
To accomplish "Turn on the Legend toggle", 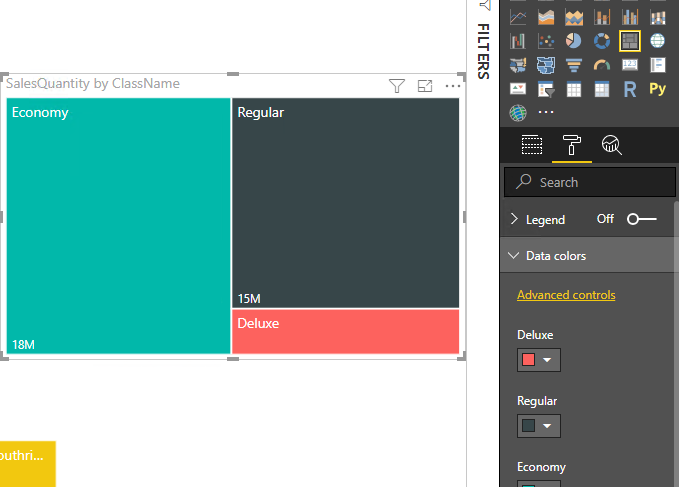I will tap(642, 219).
